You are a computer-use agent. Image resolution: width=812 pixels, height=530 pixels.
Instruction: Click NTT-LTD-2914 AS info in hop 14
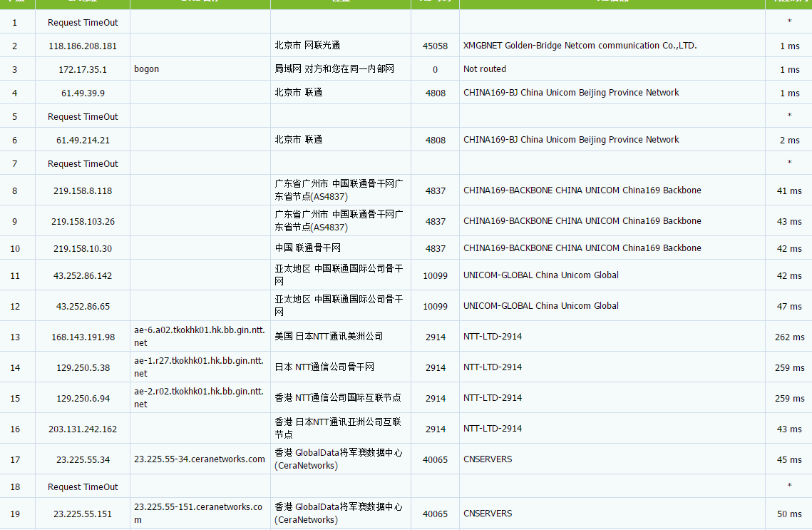(493, 367)
